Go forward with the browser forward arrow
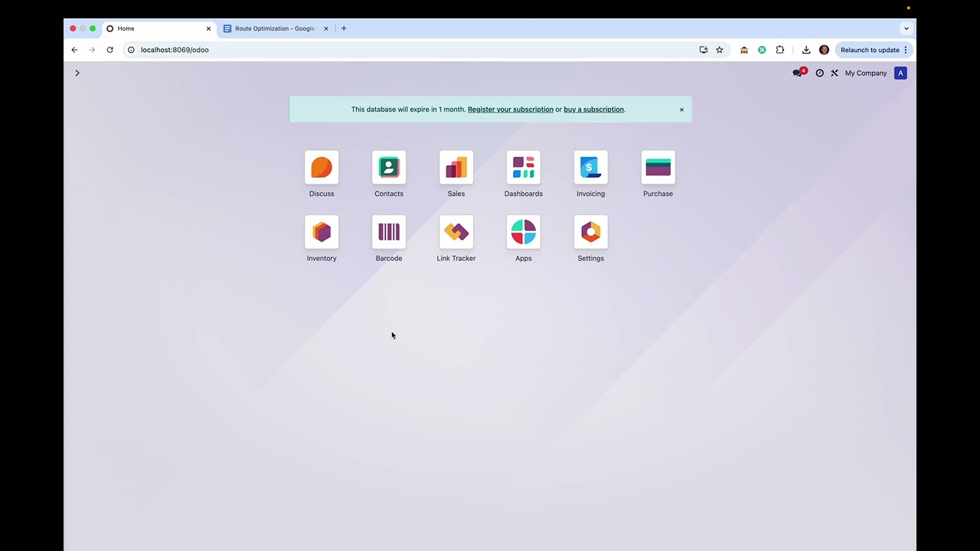This screenshot has height=551, width=980. tap(92, 50)
